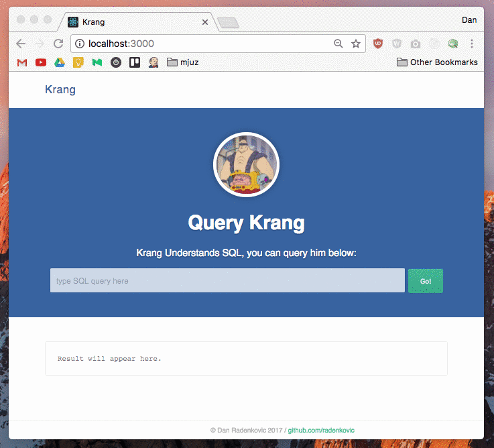Open the Google Drive bookmark
Image resolution: width=494 pixels, height=448 pixels.
(x=60, y=62)
